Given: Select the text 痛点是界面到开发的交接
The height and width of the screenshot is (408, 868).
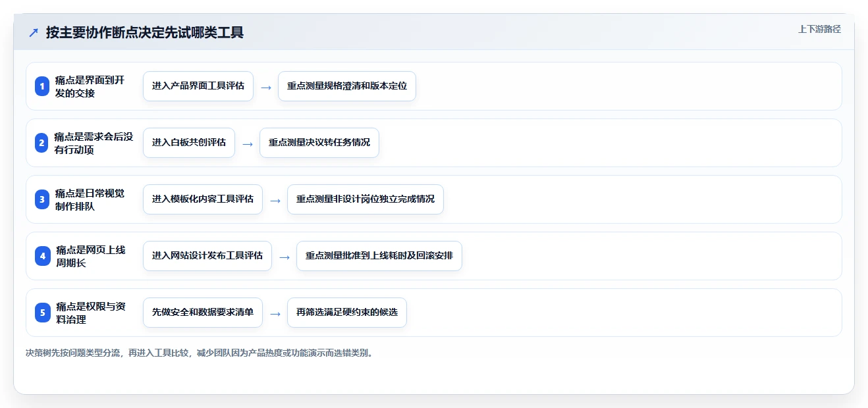Looking at the screenshot, I should 90,86.
